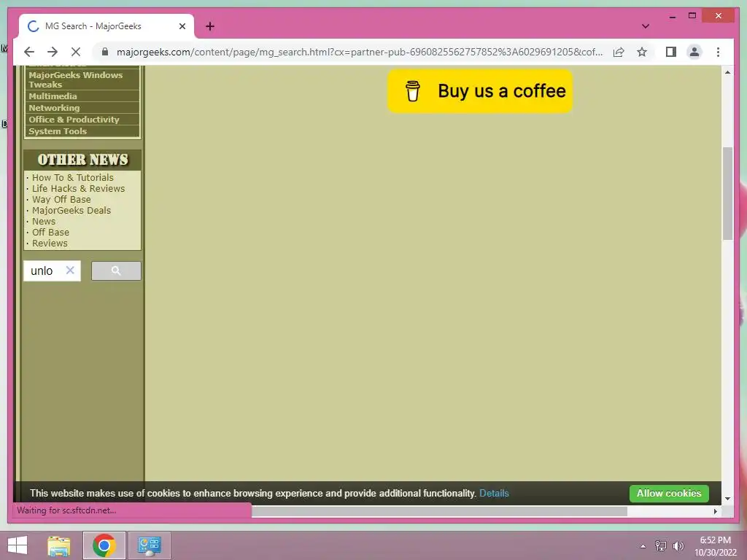Click the horizontal scrollbar thumb
747x560 pixels.
438,511
